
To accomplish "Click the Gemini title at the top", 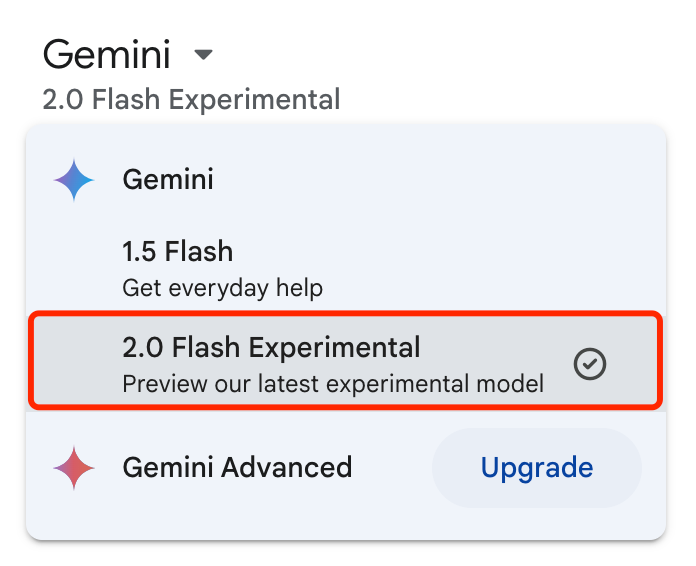I will [107, 55].
